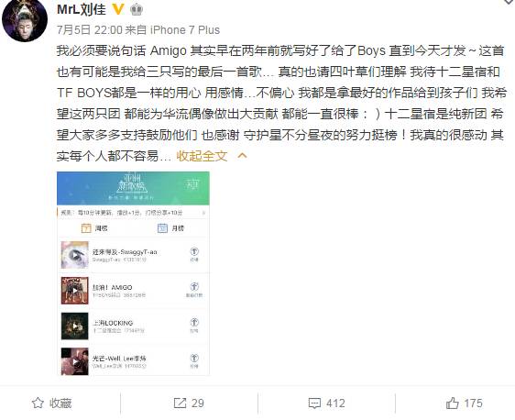The image size is (515, 420).
Task: Select the 周榜 weekly chart tab
Action: [95, 228]
